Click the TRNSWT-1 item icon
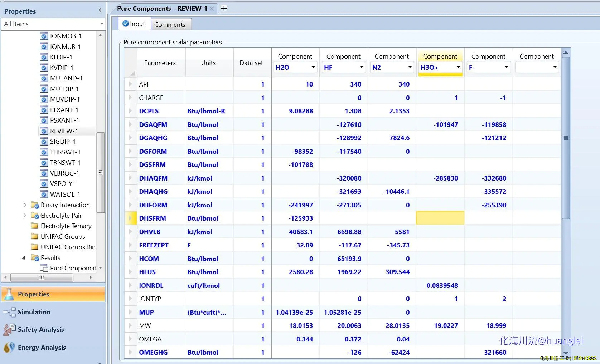This screenshot has width=600, height=364. (44, 163)
